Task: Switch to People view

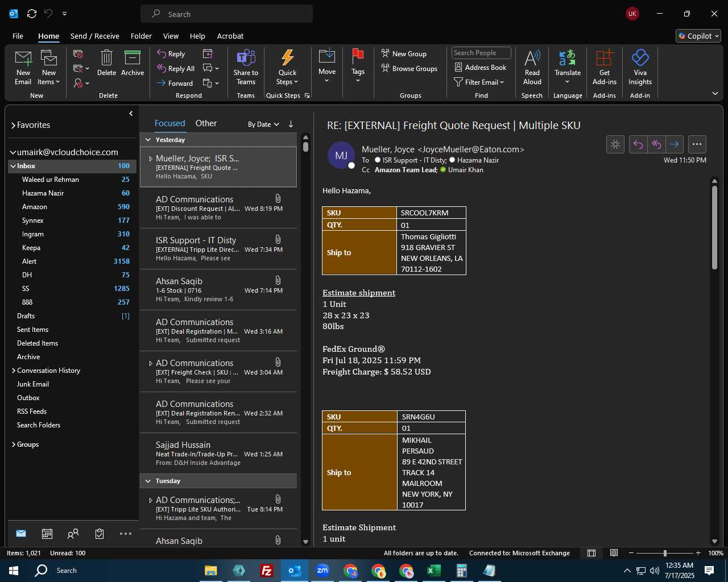Action: (73, 533)
